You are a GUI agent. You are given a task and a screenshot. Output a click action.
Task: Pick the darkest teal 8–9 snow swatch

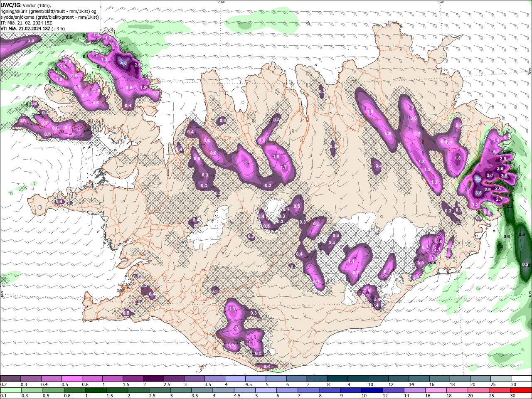point(337,379)
